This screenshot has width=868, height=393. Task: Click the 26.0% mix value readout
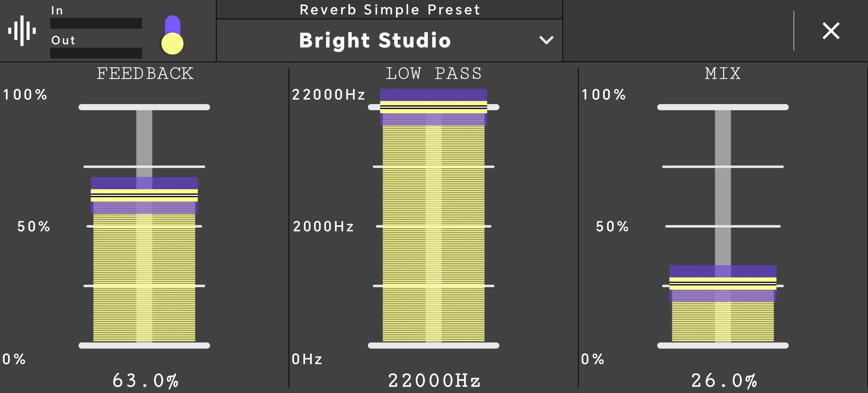(724, 381)
